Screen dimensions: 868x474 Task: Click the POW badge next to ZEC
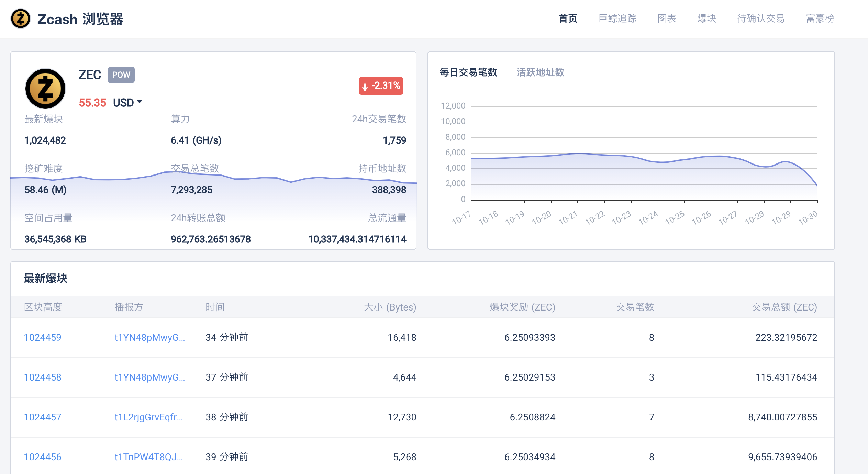[x=121, y=75]
